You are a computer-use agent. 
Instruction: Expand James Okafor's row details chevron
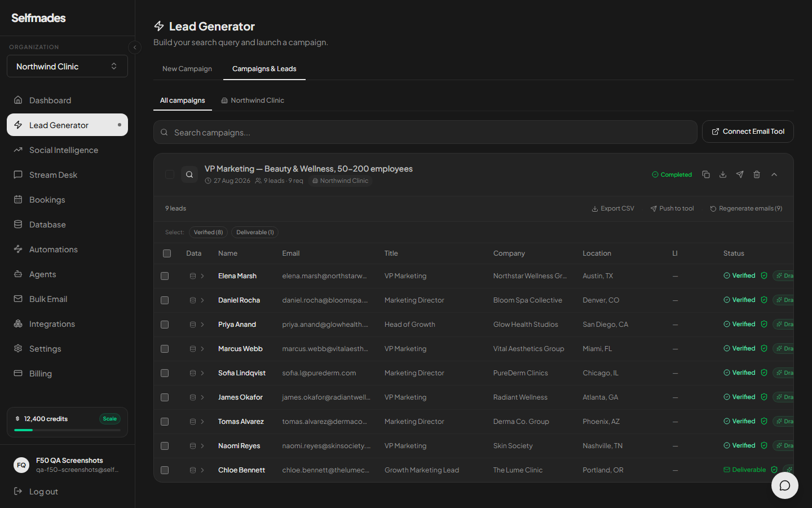pos(202,397)
